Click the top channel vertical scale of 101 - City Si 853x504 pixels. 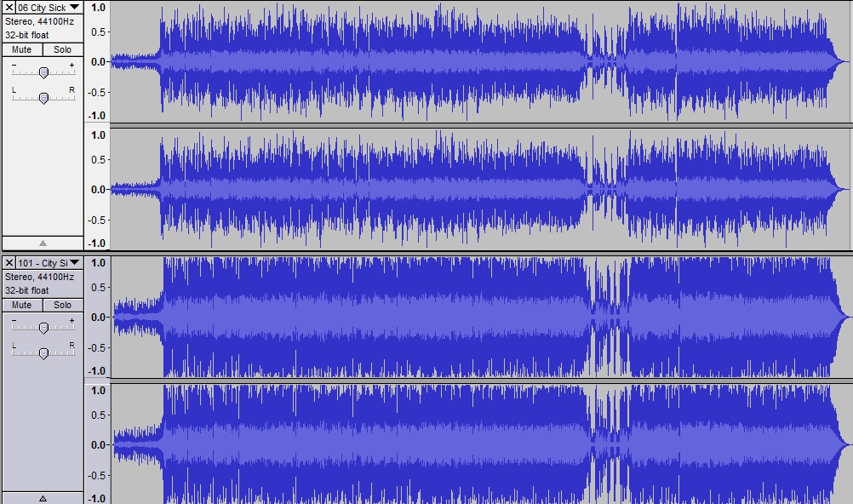97,317
